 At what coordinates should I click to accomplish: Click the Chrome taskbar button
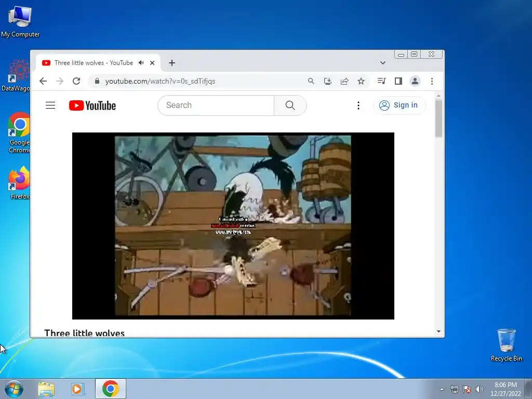[111, 389]
